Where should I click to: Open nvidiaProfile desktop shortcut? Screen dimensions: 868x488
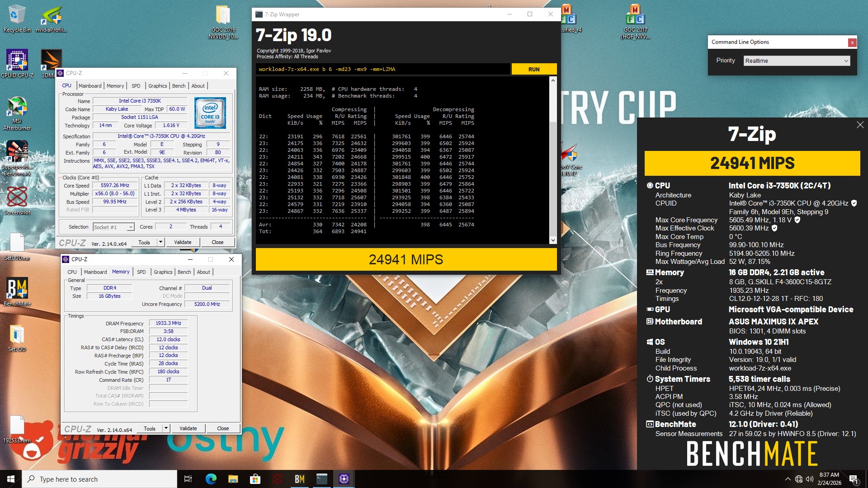pyautogui.click(x=51, y=19)
